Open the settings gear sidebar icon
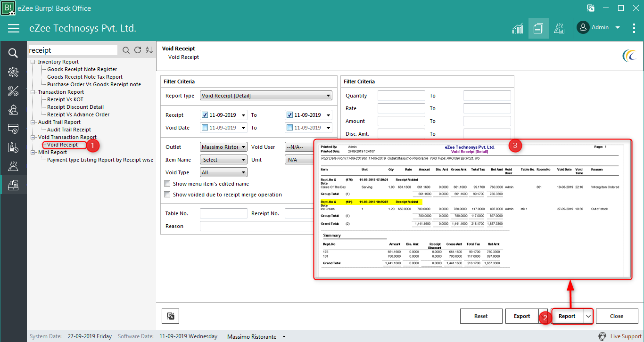This screenshot has height=342, width=644. [13, 72]
